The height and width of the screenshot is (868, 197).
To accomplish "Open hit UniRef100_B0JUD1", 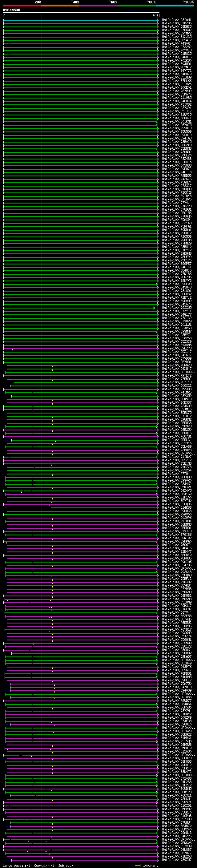I will pyautogui.click(x=177, y=64).
